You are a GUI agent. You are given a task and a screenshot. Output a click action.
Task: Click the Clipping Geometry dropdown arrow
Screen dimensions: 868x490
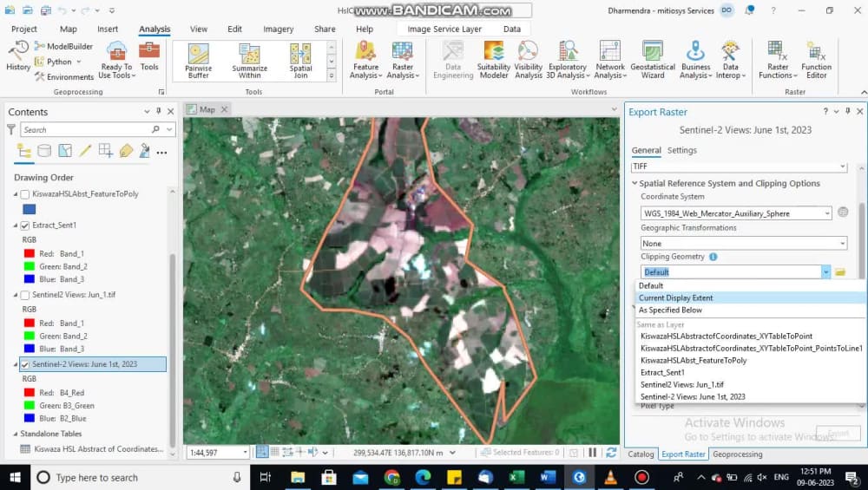tap(825, 272)
